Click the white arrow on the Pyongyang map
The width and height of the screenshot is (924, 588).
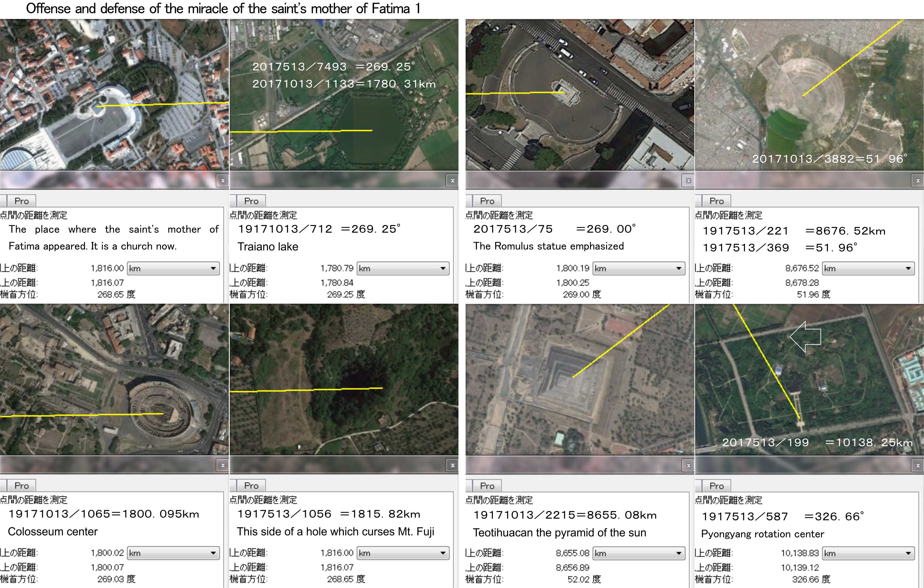coord(806,337)
